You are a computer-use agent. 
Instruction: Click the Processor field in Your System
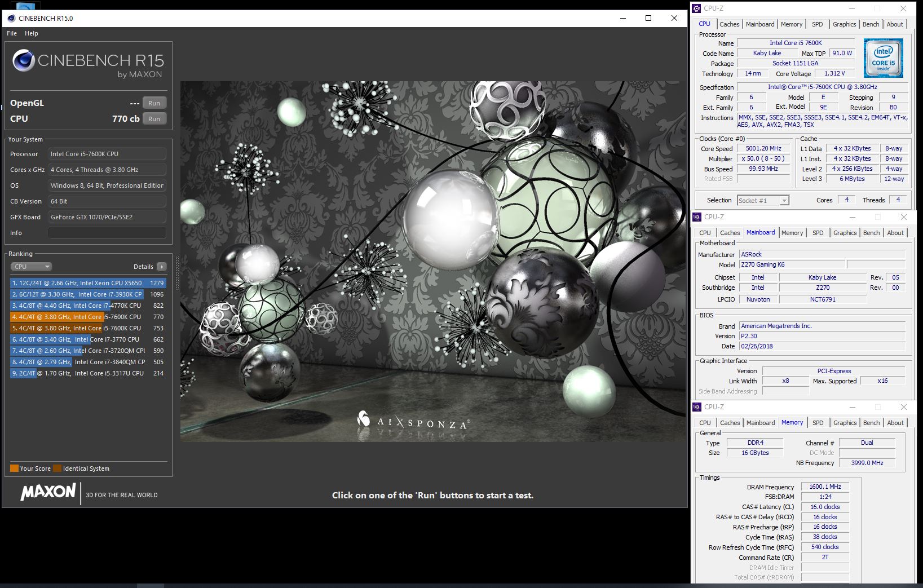[107, 154]
